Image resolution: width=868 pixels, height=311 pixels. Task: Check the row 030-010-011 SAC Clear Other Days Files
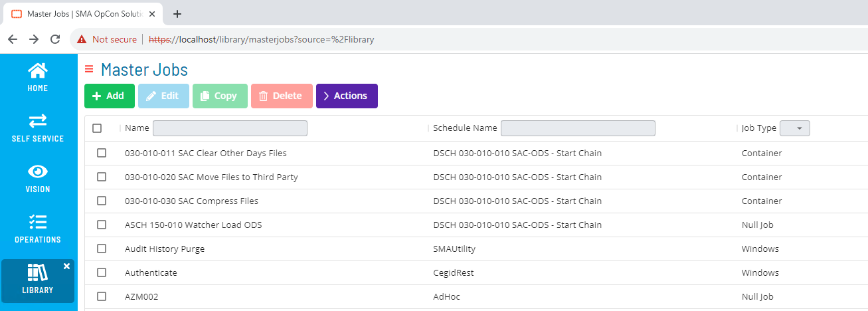coord(102,153)
